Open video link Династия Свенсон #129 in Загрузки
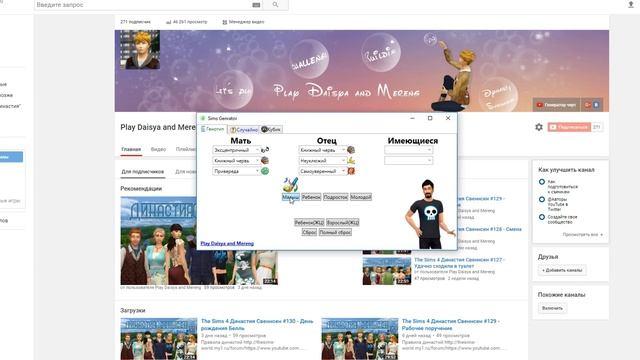 point(450,324)
